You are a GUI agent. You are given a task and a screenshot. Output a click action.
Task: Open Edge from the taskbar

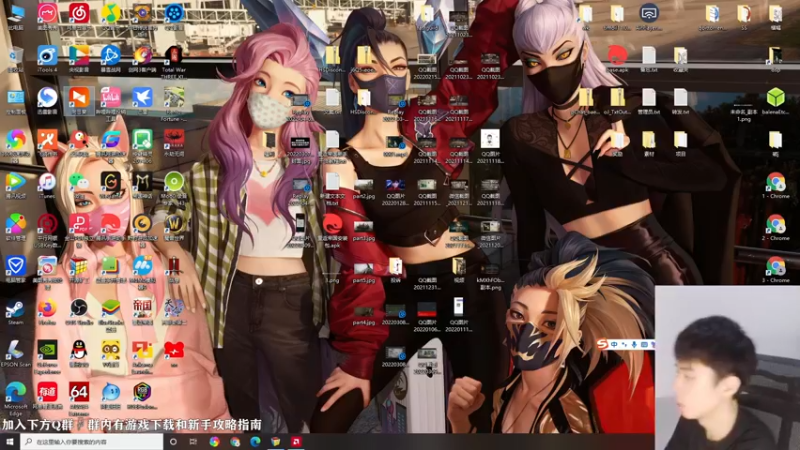[x=255, y=442]
